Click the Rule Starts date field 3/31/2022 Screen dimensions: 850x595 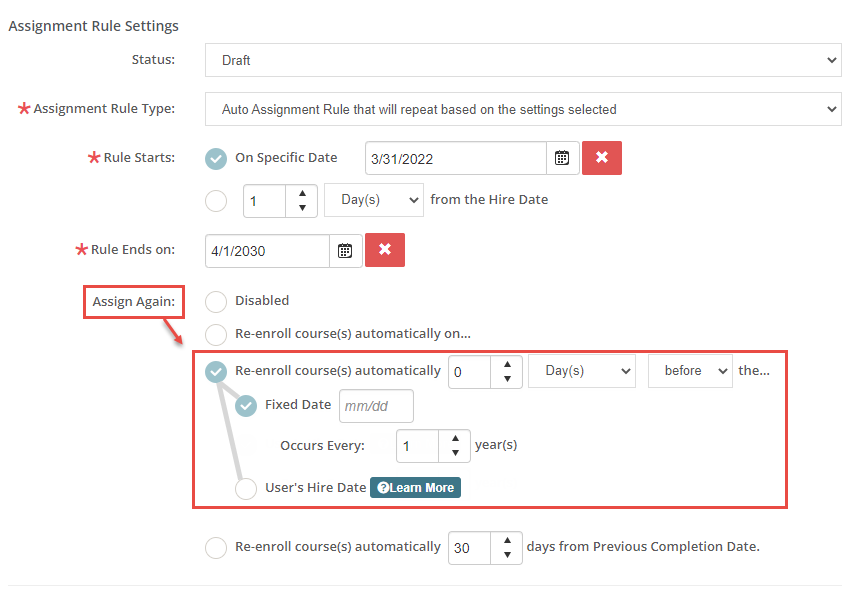click(456, 158)
